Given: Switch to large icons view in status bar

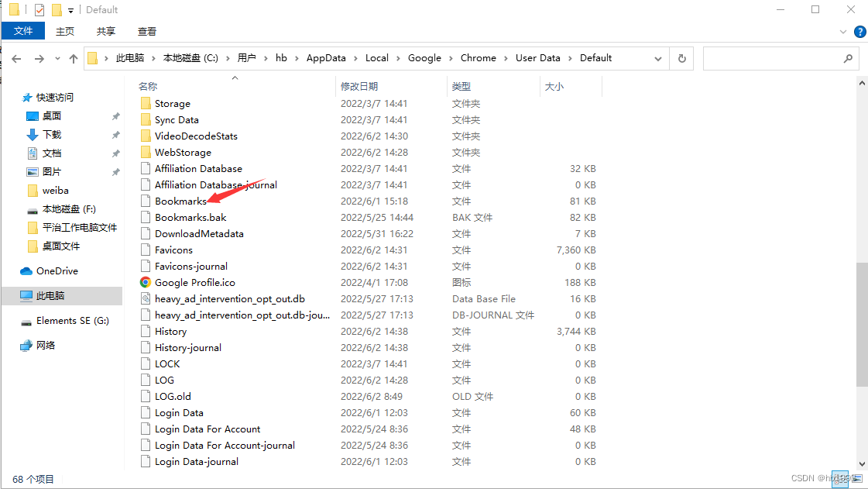Looking at the screenshot, I should coord(857,479).
